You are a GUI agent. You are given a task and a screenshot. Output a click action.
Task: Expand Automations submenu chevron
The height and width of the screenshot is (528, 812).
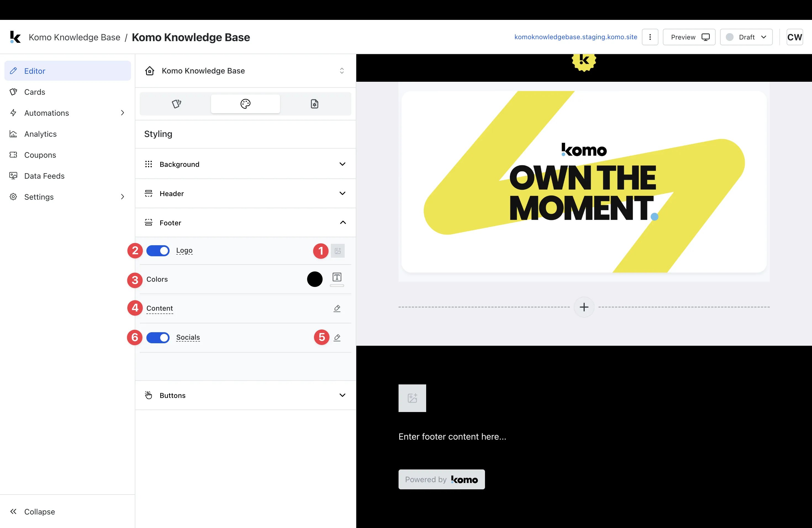[x=122, y=113]
